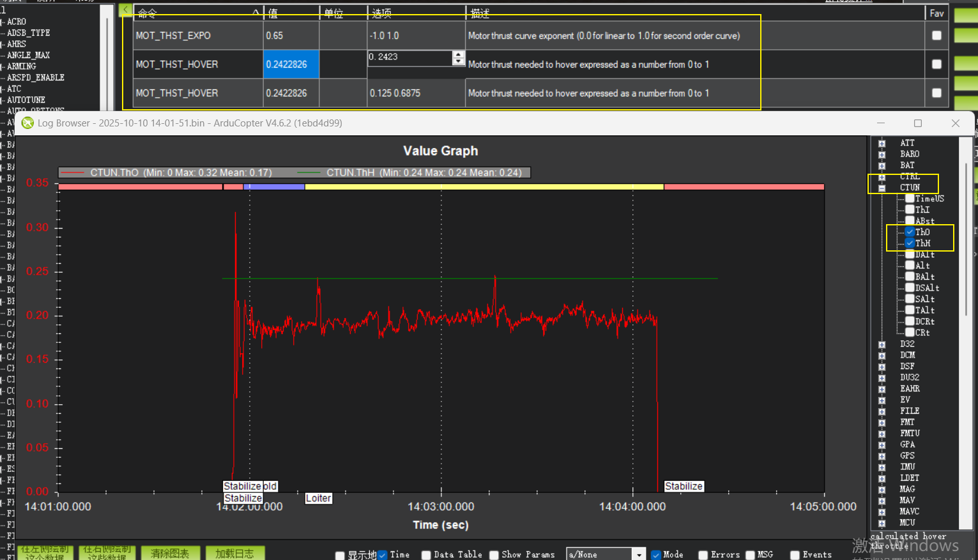Click the Log Browser window icon
This screenshot has width=978, height=560.
(x=27, y=123)
